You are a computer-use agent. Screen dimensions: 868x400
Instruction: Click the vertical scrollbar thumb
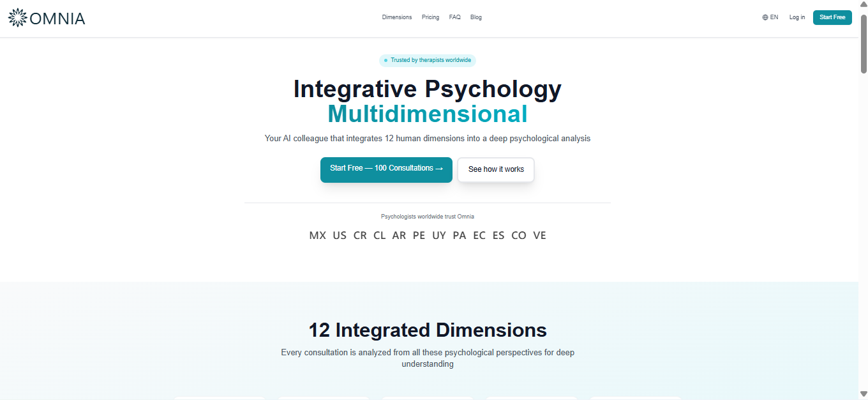(863, 45)
